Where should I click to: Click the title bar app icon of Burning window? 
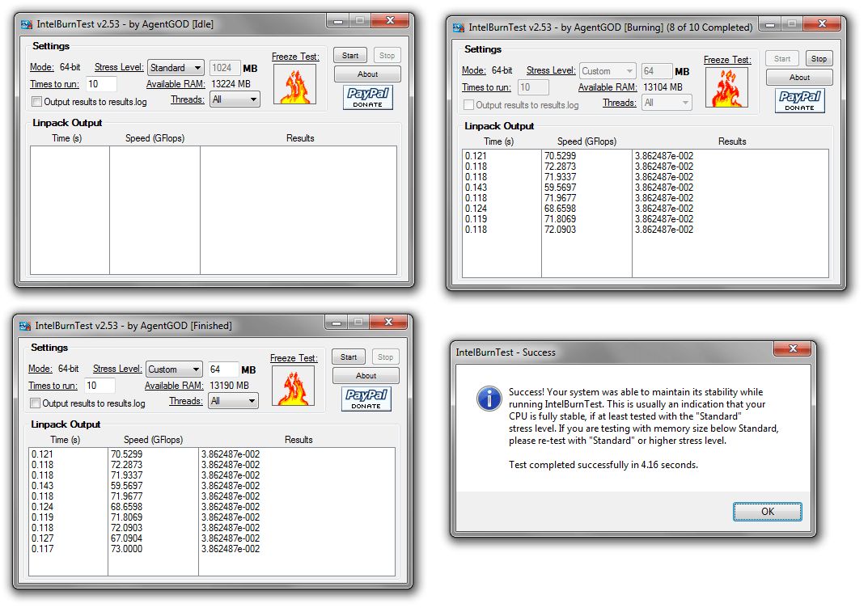(459, 27)
